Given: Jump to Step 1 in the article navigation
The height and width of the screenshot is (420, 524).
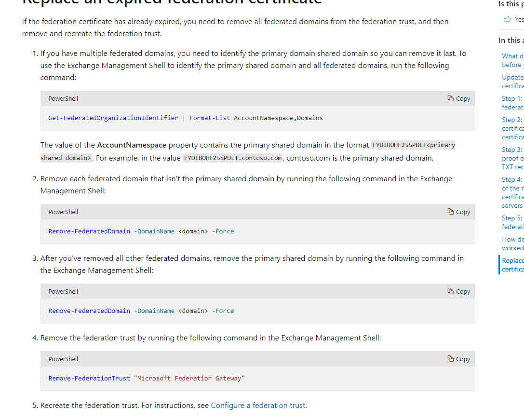Looking at the screenshot, I should pyautogui.click(x=512, y=103).
